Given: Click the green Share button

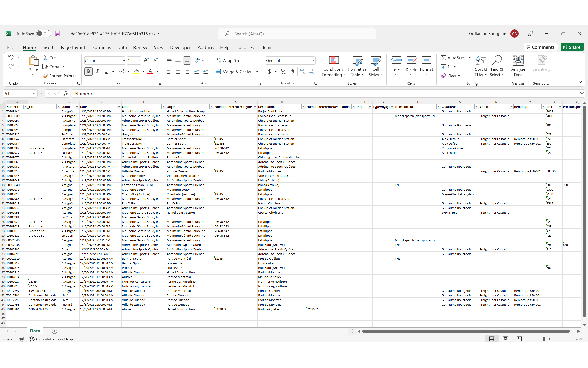Looking at the screenshot, I should point(572,47).
